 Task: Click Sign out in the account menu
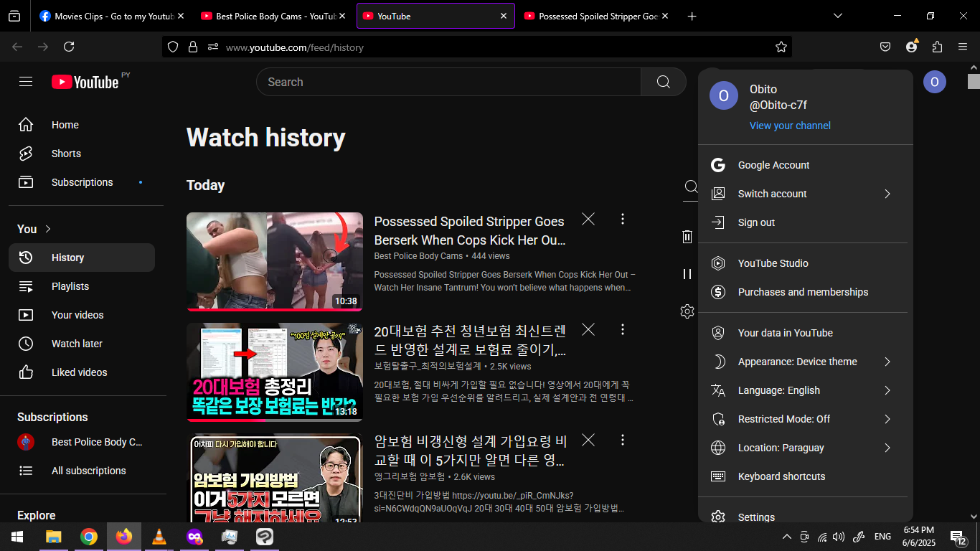click(x=803, y=222)
